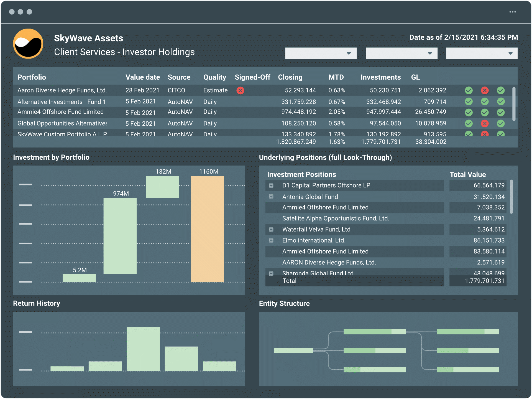Collapse D1 Capital Partners Offshore LP row
The width and height of the screenshot is (532, 399).
click(x=271, y=185)
